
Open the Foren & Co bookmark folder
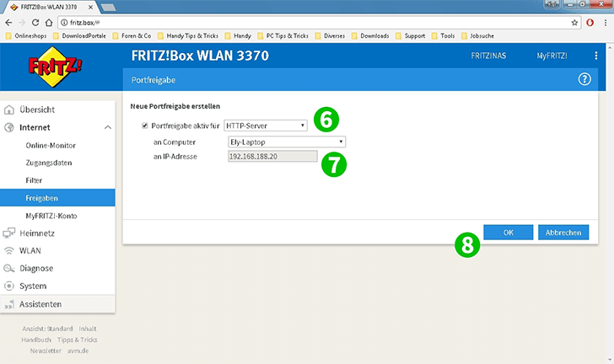coord(132,36)
